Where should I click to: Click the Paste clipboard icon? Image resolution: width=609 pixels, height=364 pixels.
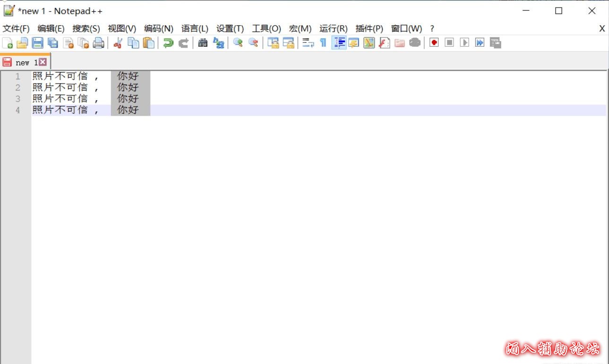click(148, 43)
